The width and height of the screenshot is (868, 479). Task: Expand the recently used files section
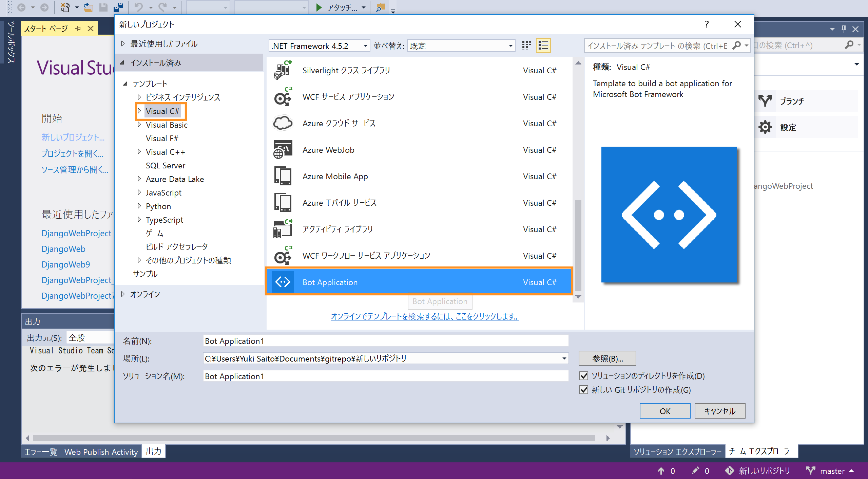[123, 44]
